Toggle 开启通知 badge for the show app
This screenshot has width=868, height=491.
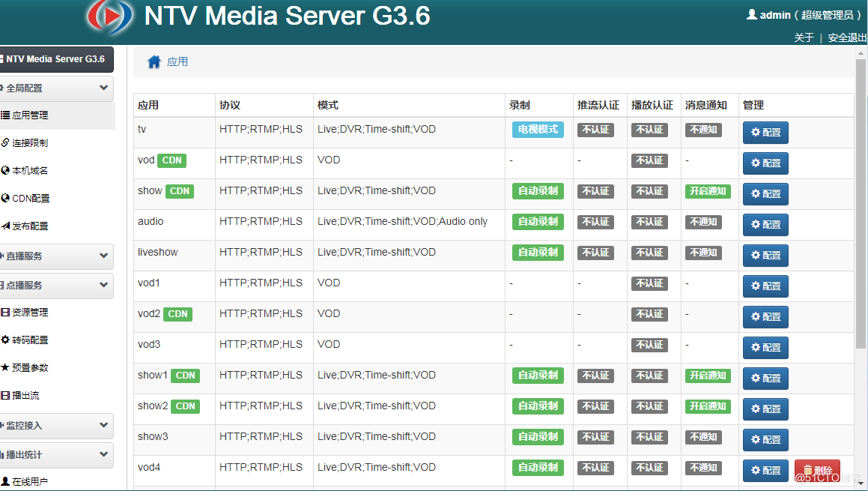click(708, 191)
